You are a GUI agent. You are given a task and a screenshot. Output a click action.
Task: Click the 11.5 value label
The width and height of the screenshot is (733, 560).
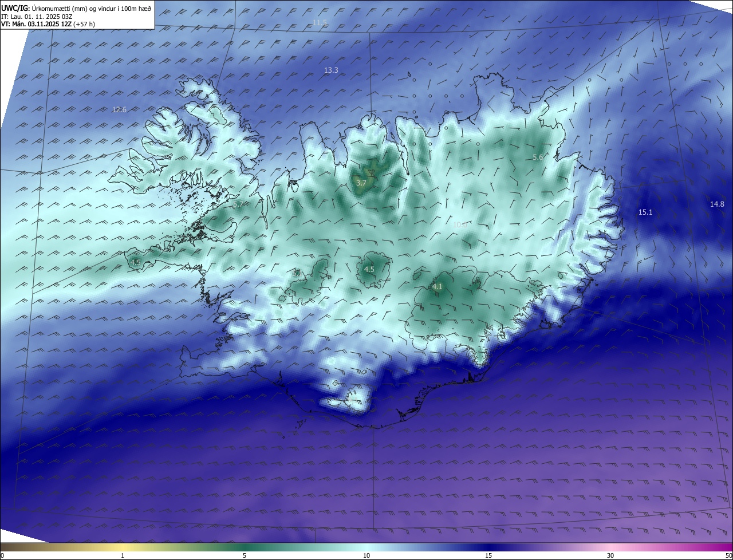coord(320,22)
